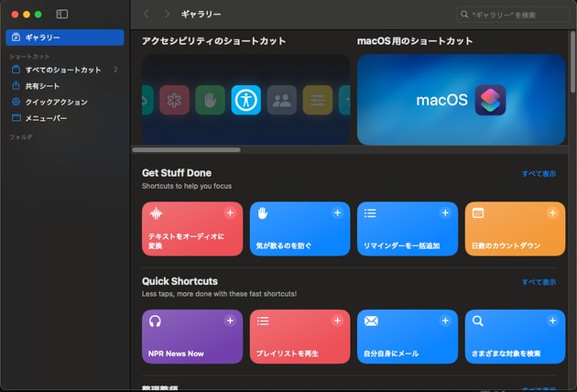Click the Shortcuts app icon on macOS banner
This screenshot has width=577, height=392.
point(490,100)
